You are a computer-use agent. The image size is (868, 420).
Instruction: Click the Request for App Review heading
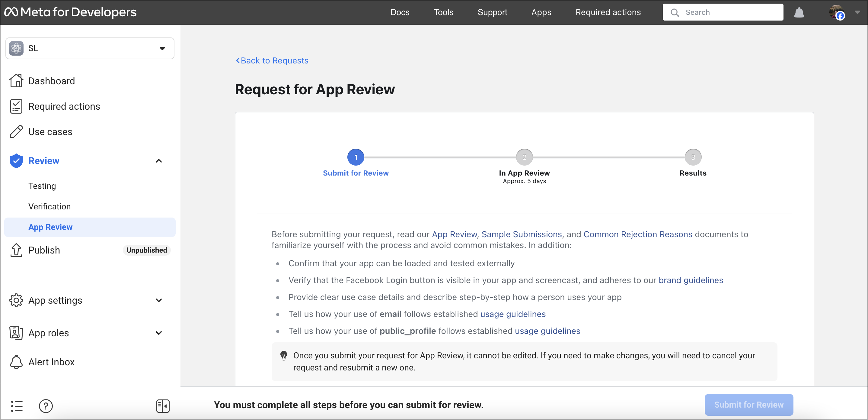click(x=315, y=89)
